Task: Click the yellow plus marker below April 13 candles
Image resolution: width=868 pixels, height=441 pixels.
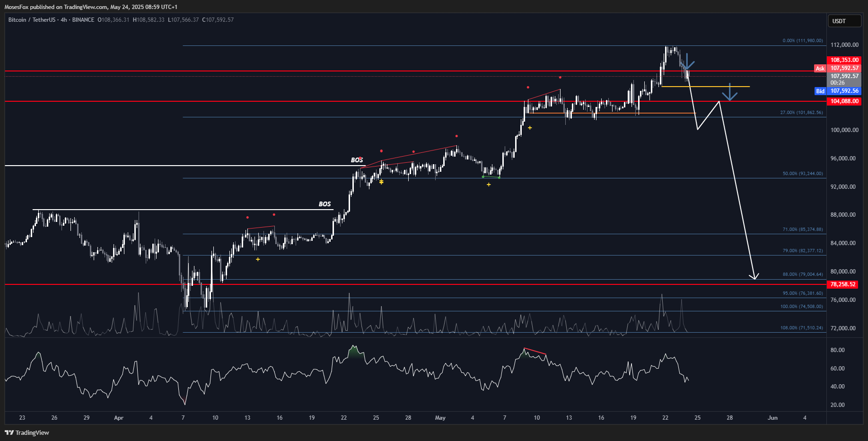Action: tap(258, 259)
